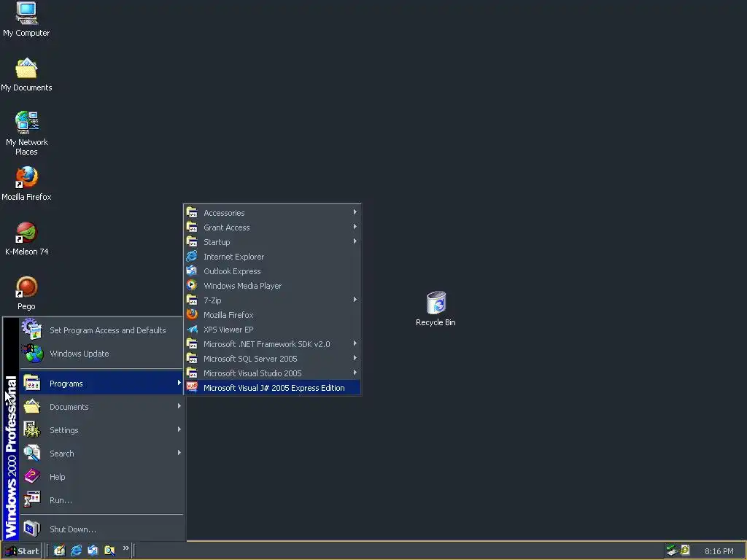
Task: Open the Documents menu item
Action: pos(102,407)
